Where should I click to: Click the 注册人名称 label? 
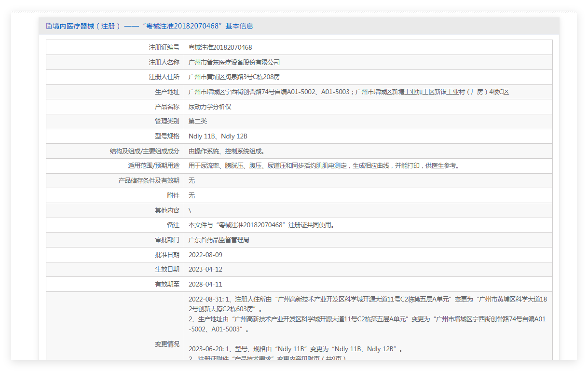pyautogui.click(x=164, y=62)
